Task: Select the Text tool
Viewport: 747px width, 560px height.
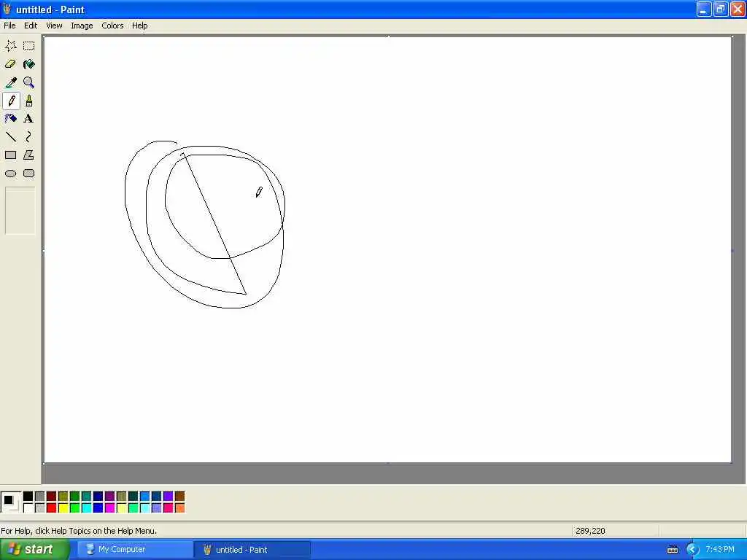Action: pyautogui.click(x=28, y=119)
